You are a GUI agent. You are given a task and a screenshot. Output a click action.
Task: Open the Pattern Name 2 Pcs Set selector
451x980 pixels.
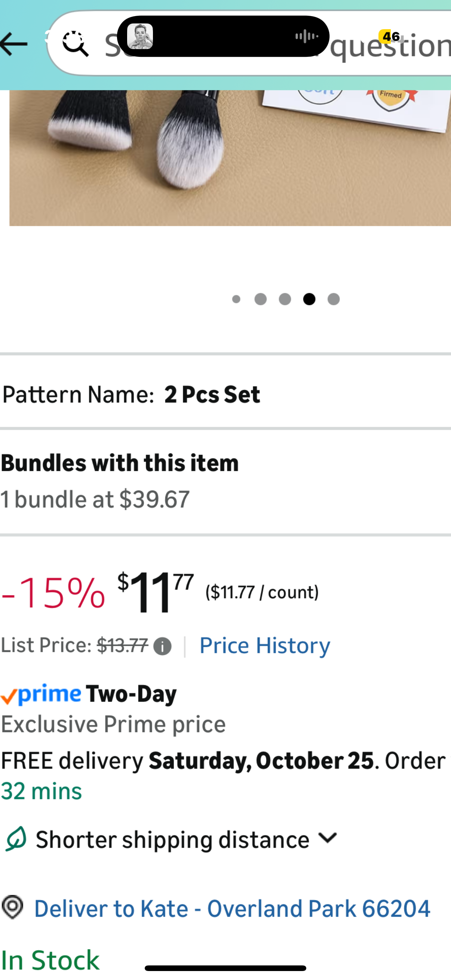pos(131,394)
